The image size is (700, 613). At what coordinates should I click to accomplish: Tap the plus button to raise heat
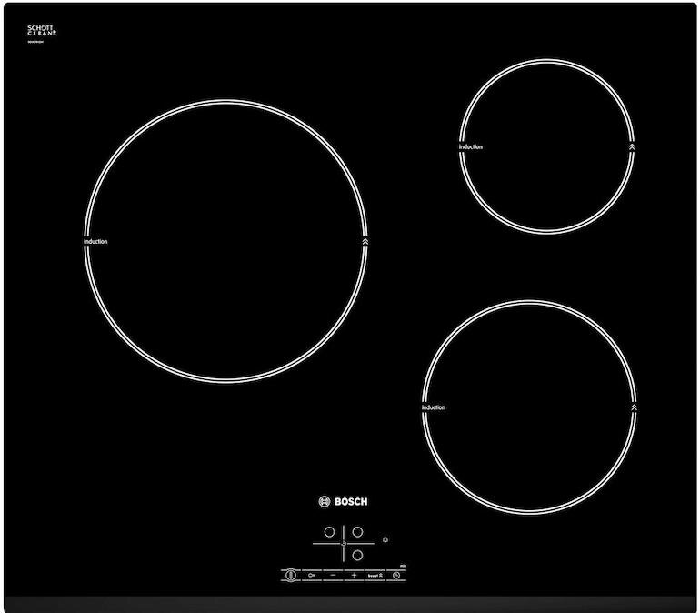pyautogui.click(x=354, y=576)
